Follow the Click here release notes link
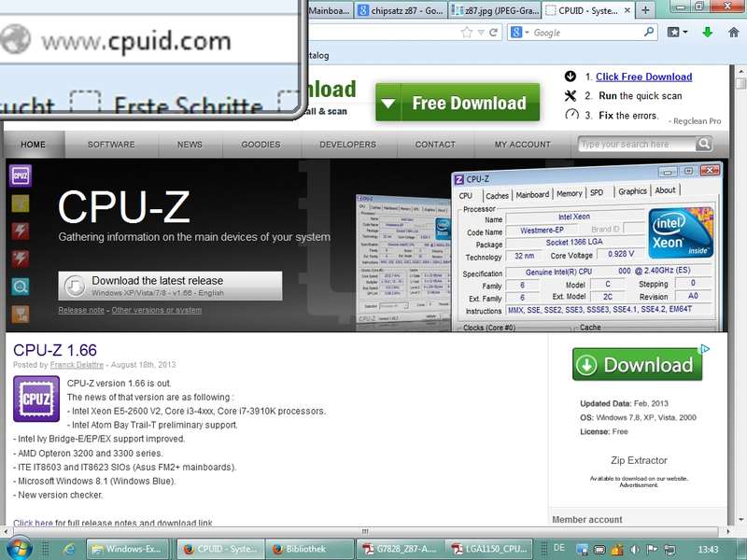 (x=33, y=523)
